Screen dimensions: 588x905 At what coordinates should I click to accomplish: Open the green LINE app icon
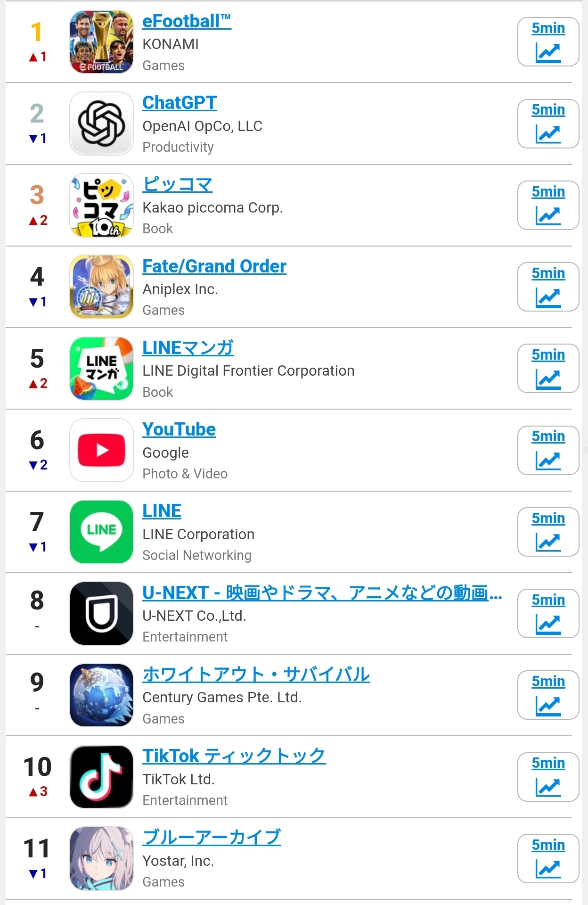coord(101,532)
